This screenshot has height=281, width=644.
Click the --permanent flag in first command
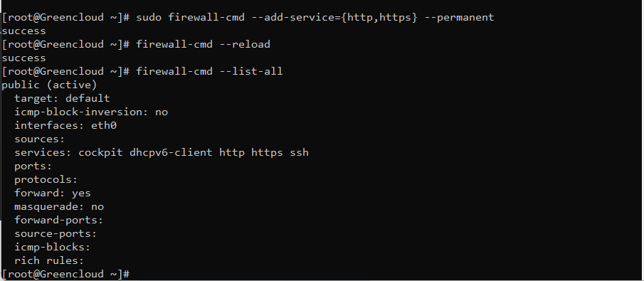[459, 18]
